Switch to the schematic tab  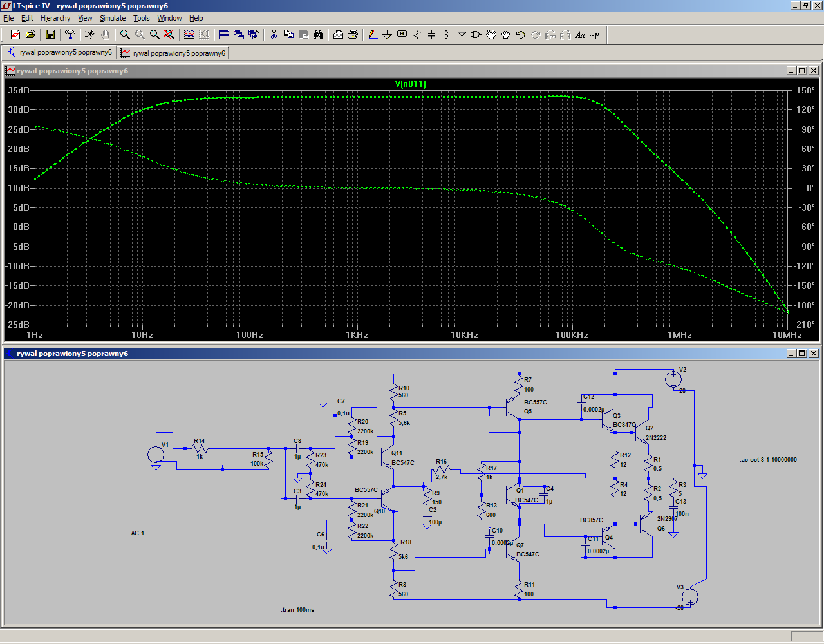[x=59, y=53]
